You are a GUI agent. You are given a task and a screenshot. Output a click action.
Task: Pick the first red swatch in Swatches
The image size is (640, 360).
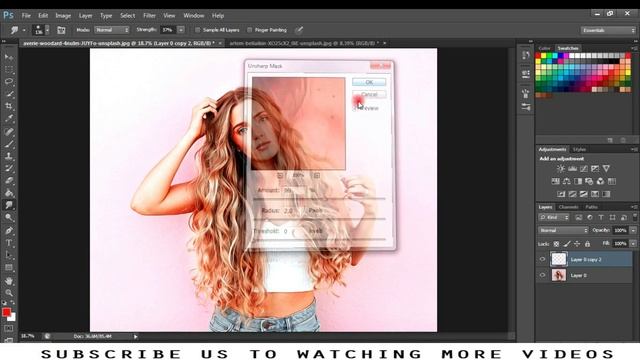click(x=538, y=56)
